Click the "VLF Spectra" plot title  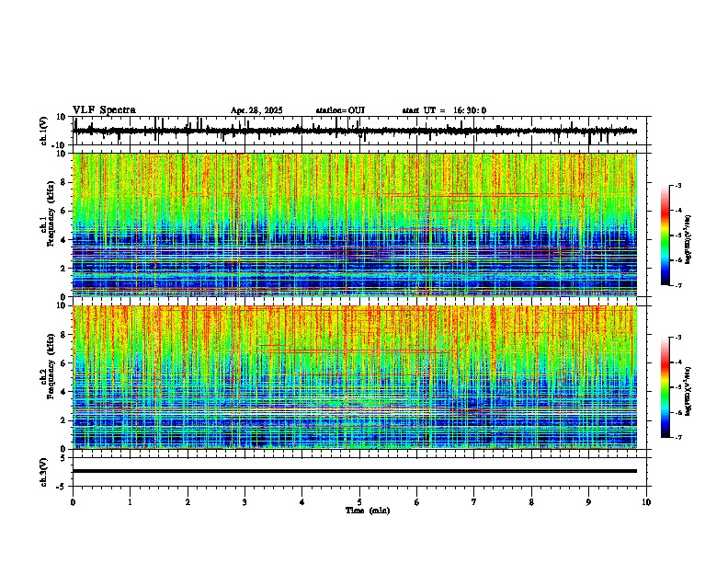[x=104, y=110]
